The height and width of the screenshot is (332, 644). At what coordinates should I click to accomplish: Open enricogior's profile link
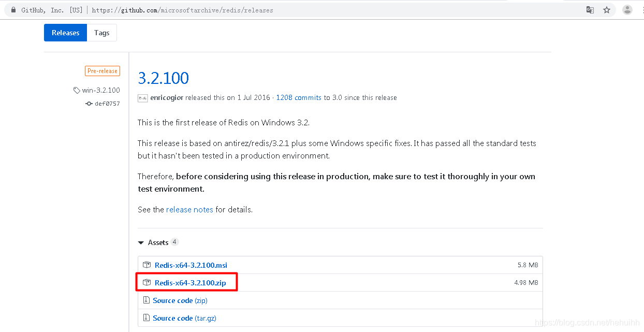pyautogui.click(x=167, y=97)
